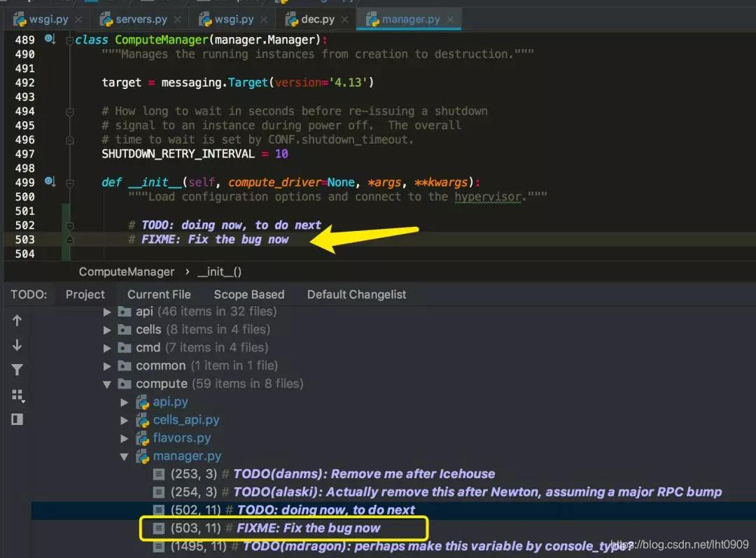756x558 pixels.
Task: Click the python file icon of dec.py tab
Action: 292,20
